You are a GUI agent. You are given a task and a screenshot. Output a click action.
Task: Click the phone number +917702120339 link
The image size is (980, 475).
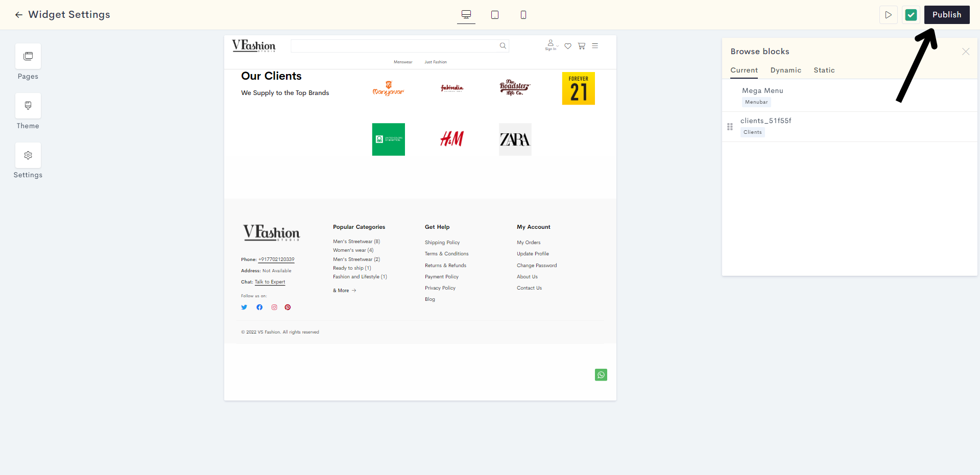tap(276, 259)
